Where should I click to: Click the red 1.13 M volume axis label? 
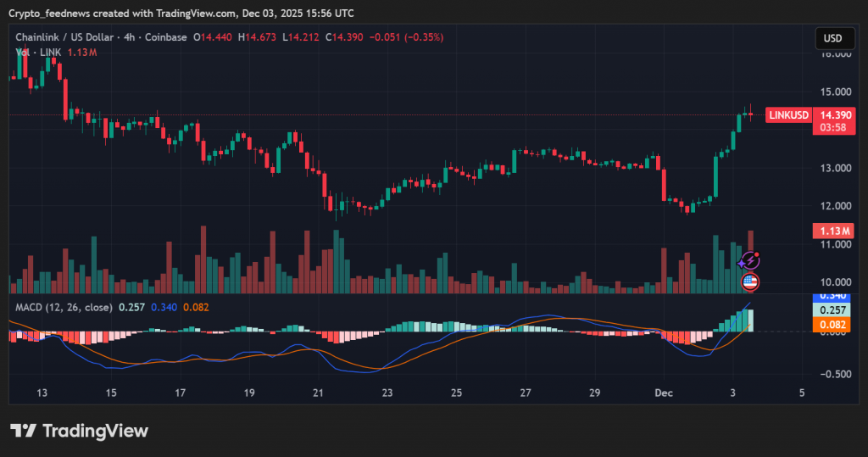tap(834, 231)
